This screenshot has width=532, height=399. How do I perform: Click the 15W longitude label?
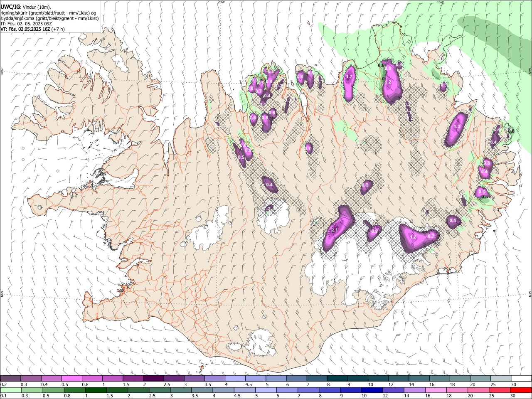(x=440, y=2)
